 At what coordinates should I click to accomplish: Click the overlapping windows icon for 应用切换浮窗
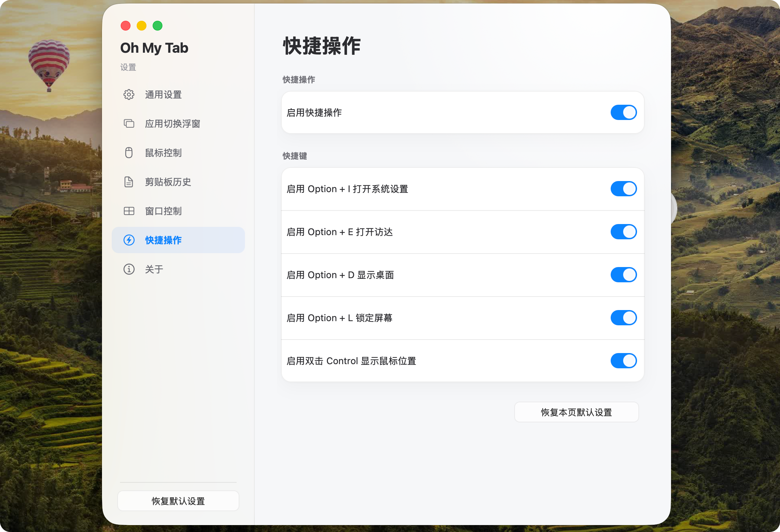pyautogui.click(x=129, y=123)
